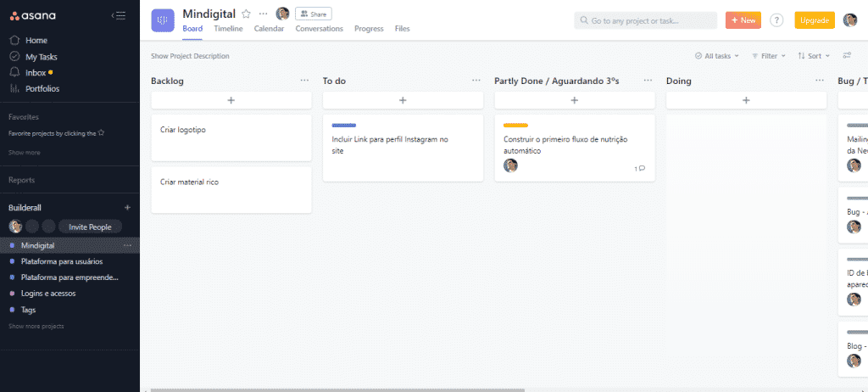Click the blue tag on Instagram card
The height and width of the screenshot is (392, 868).
(344, 126)
